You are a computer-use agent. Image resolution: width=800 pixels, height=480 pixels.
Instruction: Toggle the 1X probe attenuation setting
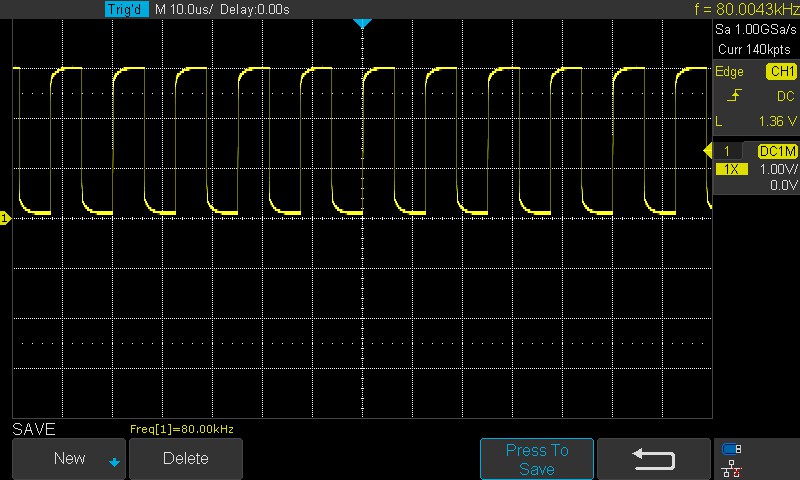(x=732, y=169)
